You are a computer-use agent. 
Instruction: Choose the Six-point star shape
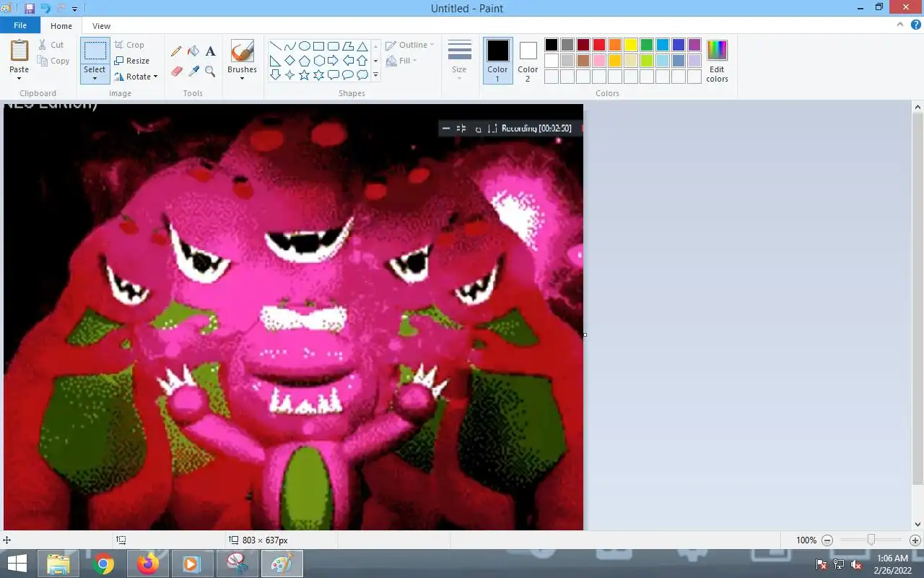[319, 75]
